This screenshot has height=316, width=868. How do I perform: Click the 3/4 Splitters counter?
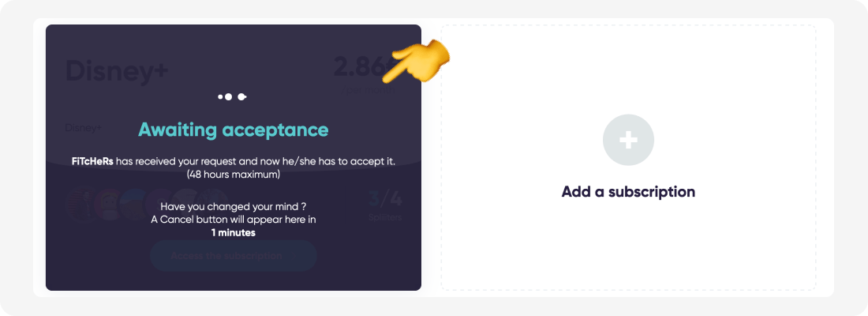pyautogui.click(x=385, y=205)
